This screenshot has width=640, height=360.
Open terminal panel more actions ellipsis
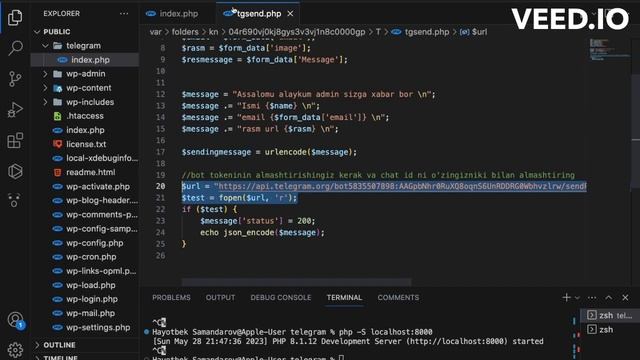coord(592,298)
